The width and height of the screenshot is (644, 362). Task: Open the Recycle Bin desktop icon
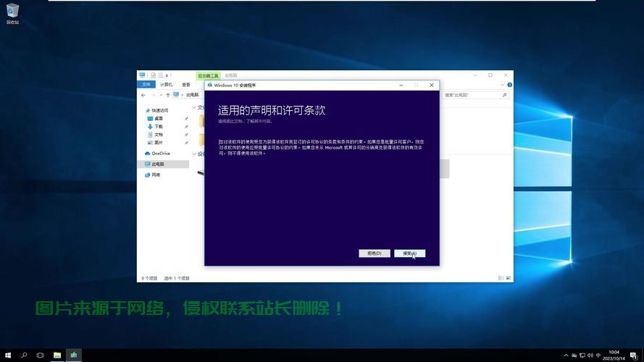click(12, 14)
